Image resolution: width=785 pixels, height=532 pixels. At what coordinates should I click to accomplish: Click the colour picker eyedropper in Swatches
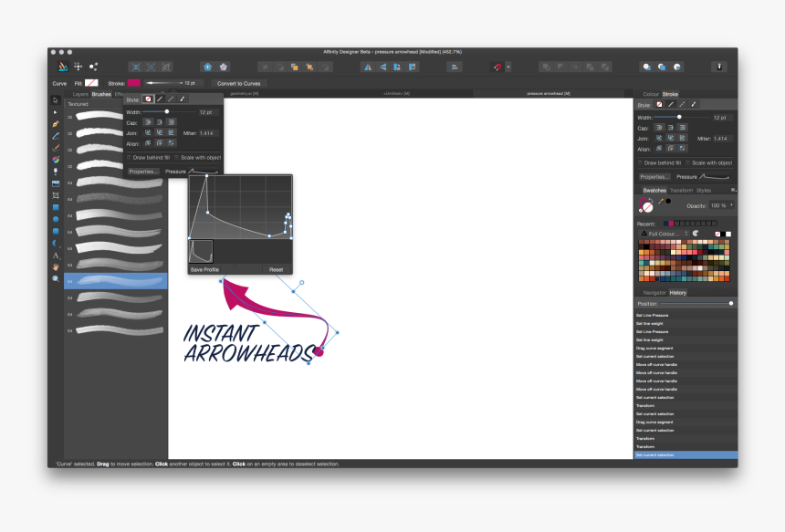(661, 201)
